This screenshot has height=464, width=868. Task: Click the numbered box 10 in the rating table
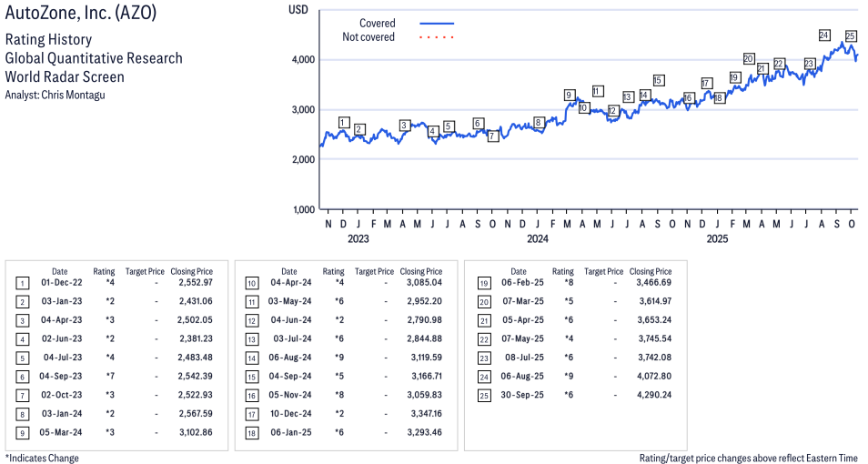point(251,284)
